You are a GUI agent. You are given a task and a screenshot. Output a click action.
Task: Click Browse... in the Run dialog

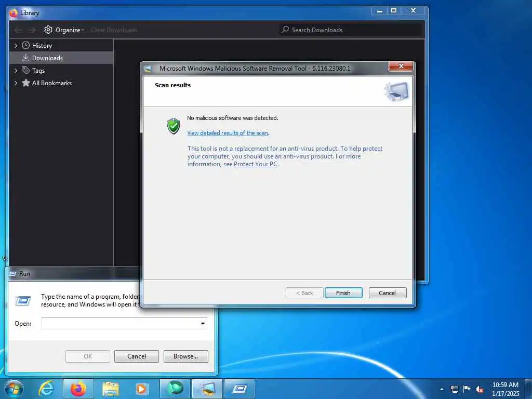pyautogui.click(x=185, y=356)
